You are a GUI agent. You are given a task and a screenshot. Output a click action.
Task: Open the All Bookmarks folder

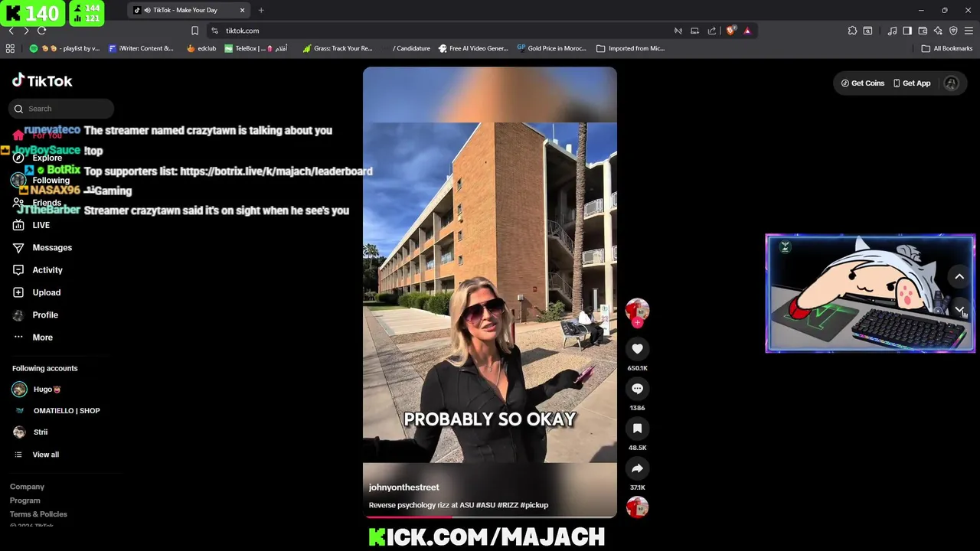(x=947, y=48)
